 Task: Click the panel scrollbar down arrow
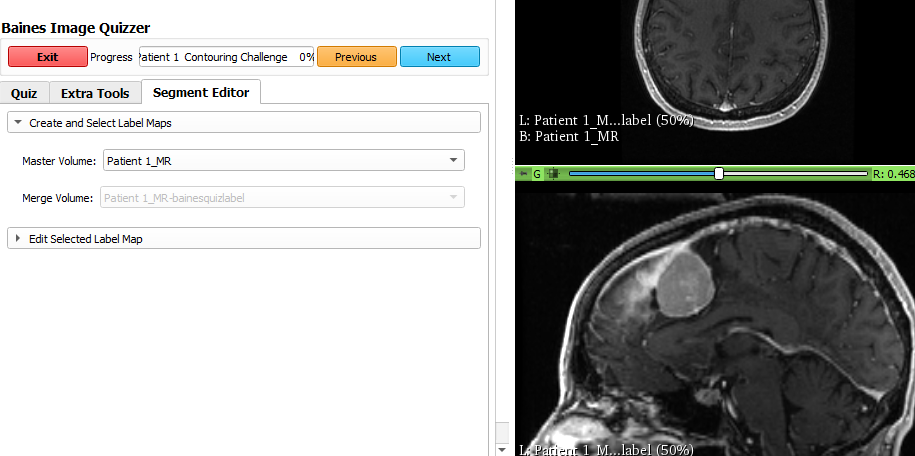pyautogui.click(x=502, y=449)
